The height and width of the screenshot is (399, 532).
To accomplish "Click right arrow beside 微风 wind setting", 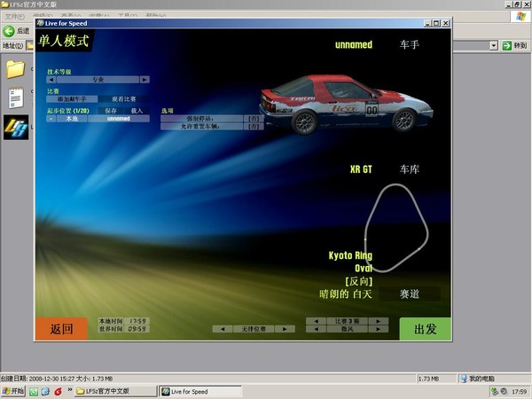I will 379,329.
